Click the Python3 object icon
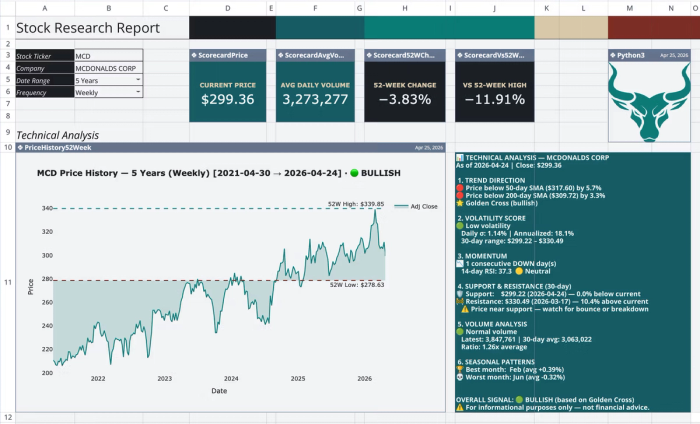The image size is (700, 424). pos(613,55)
